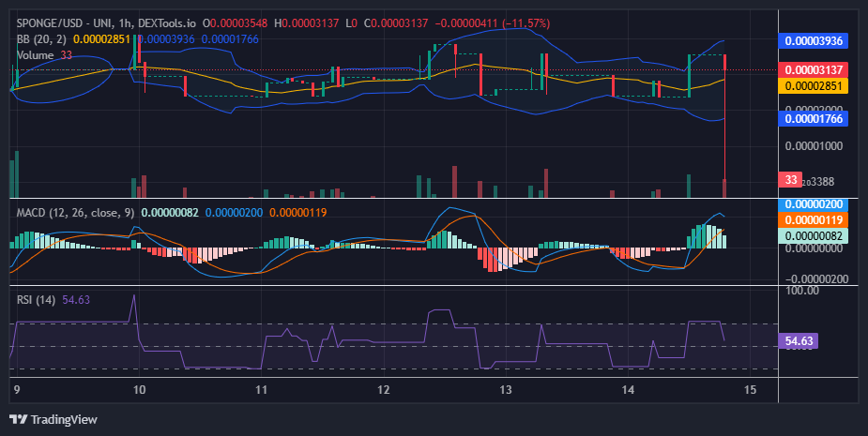Click the orange signal tag 0.00000119
The image size is (868, 436).
tap(814, 219)
